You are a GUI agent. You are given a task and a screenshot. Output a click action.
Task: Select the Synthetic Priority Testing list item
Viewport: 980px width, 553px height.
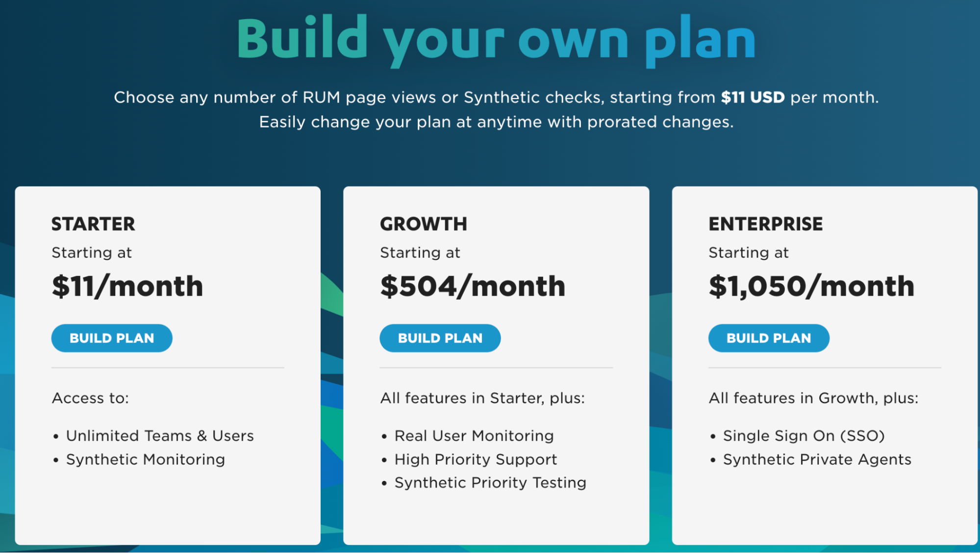pos(490,482)
